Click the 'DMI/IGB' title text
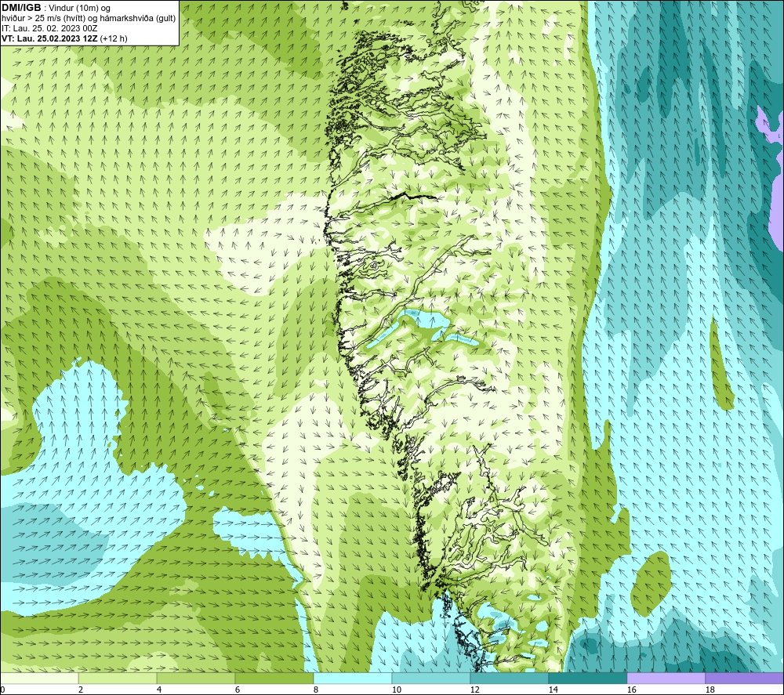The height and width of the screenshot is (695, 784). 21,8
